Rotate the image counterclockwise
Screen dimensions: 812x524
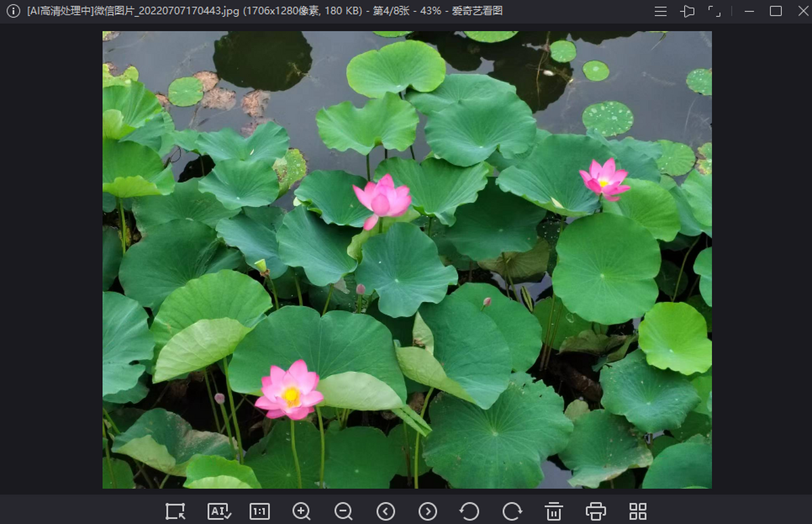click(470, 511)
